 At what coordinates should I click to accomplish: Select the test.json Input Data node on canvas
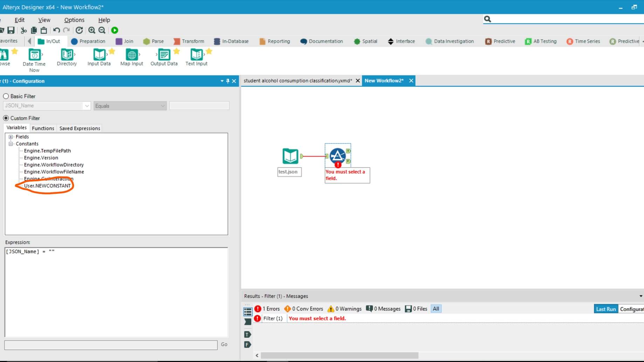coord(290,156)
